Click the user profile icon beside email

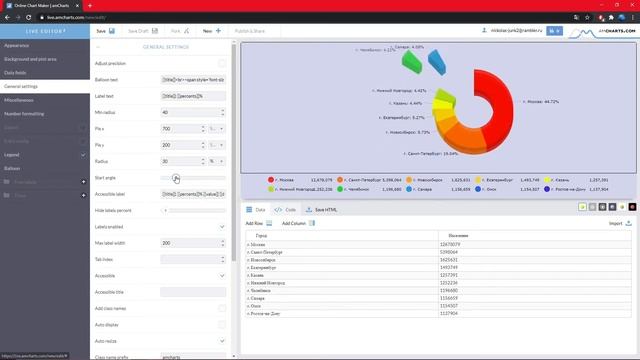484,31
